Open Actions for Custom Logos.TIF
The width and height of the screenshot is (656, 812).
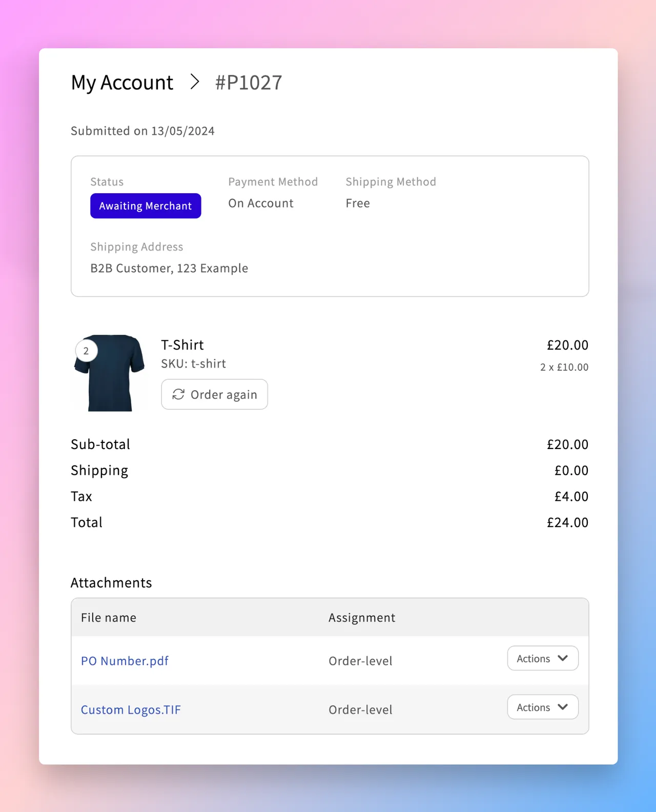[542, 707]
